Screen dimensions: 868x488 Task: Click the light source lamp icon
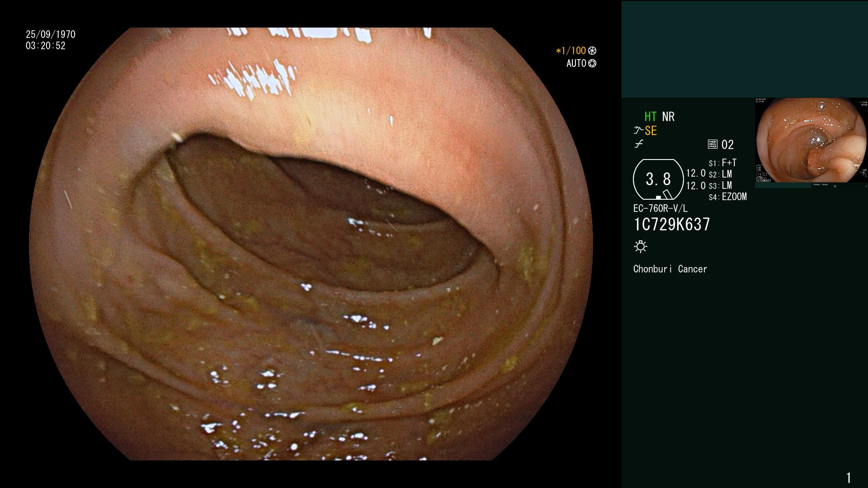click(641, 246)
